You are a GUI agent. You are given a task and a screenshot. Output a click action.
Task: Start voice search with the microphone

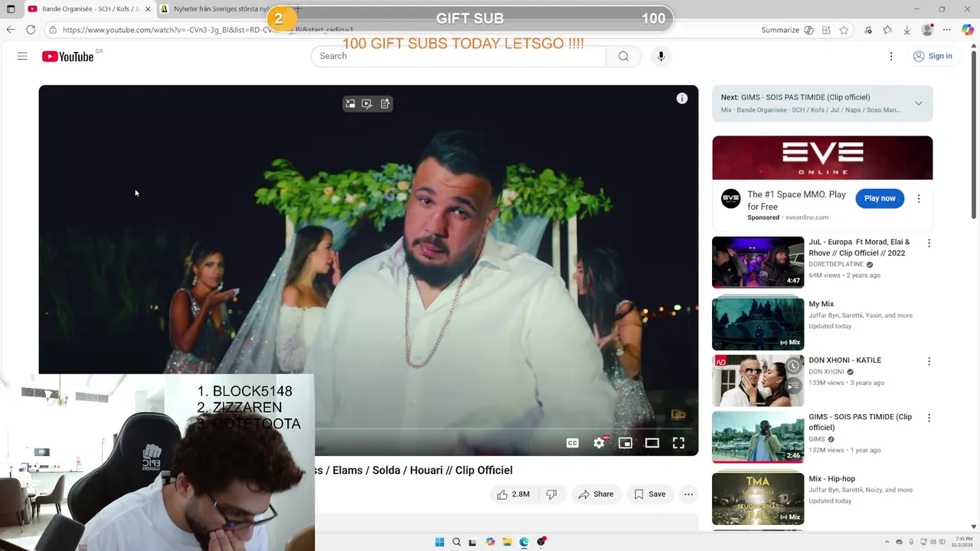(x=661, y=56)
